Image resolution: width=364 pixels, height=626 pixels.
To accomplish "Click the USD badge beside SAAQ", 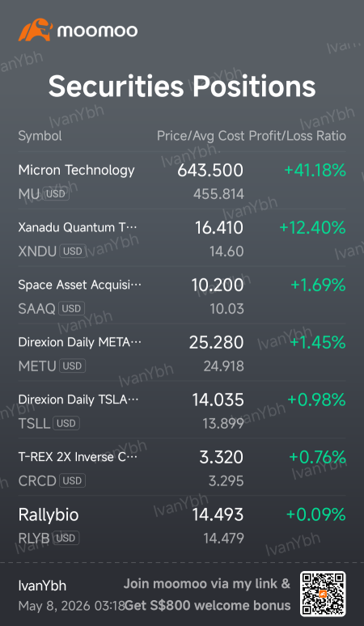I will coord(71,309).
